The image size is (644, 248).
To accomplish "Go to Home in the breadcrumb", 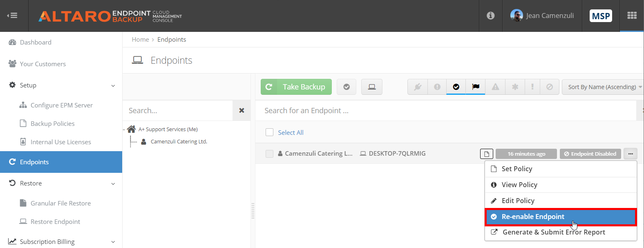I will click(x=140, y=40).
